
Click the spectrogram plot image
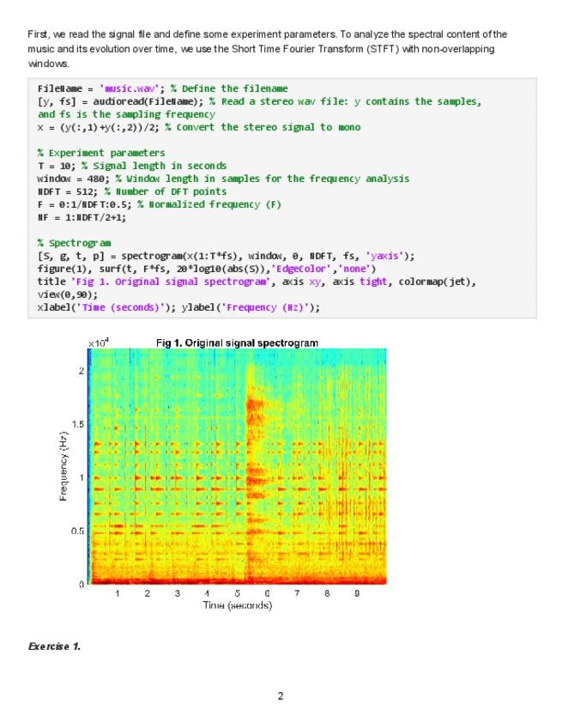click(237, 466)
